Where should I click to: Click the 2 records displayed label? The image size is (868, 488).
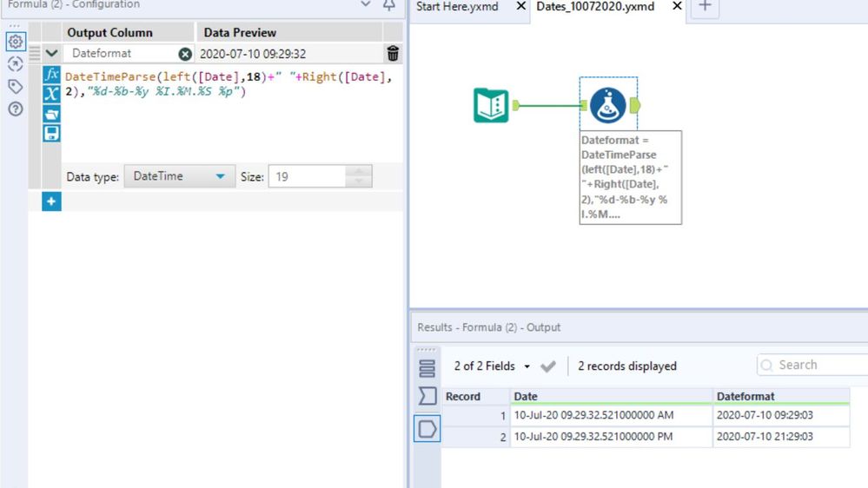tap(627, 366)
